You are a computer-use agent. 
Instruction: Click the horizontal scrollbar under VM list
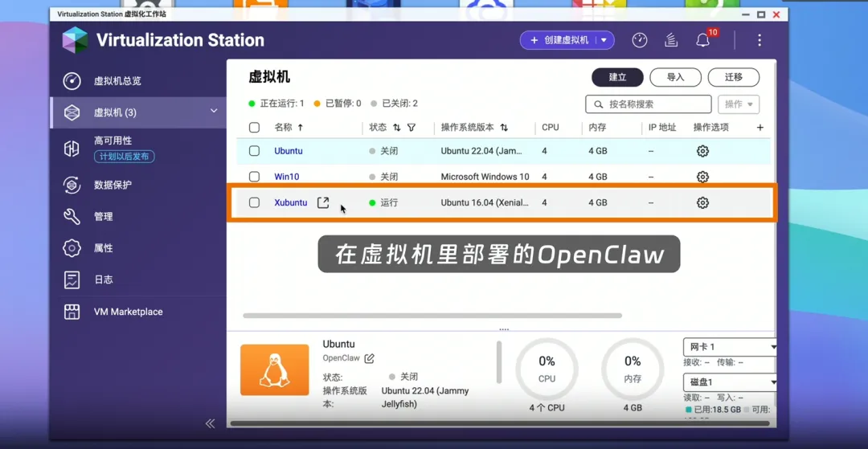pos(432,316)
